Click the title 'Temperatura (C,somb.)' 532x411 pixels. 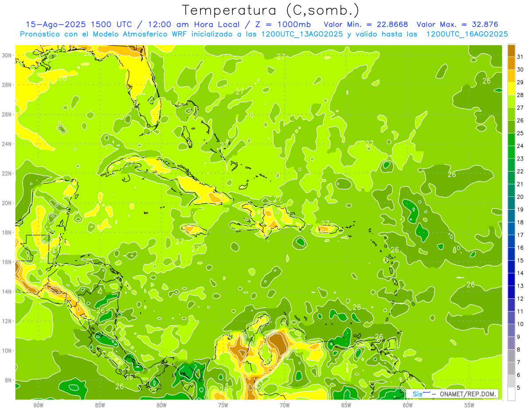click(x=271, y=11)
